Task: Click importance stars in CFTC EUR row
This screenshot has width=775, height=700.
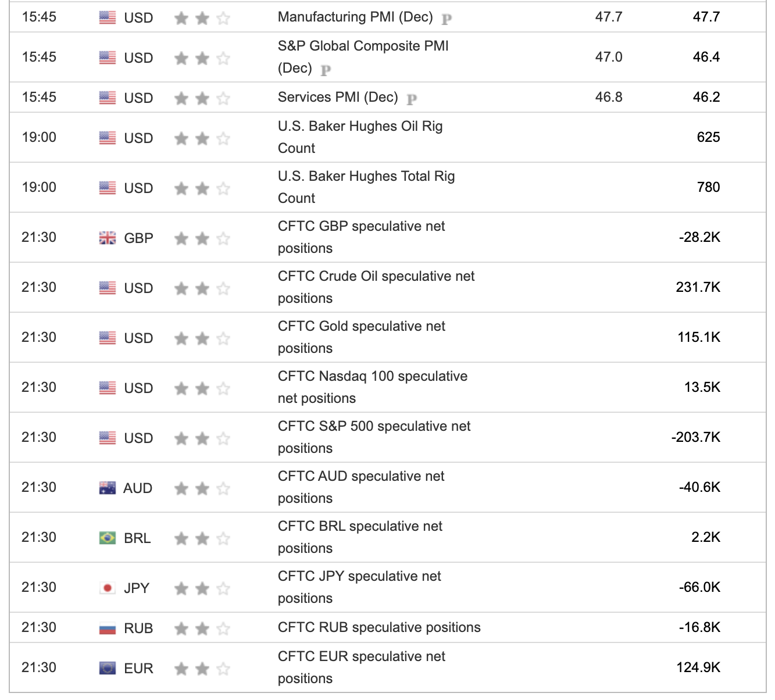Action: pos(202,669)
